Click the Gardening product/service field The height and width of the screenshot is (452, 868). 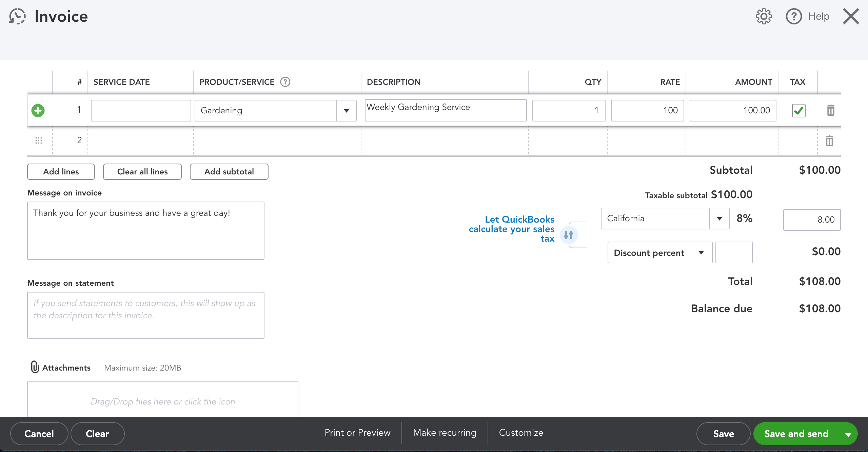tap(266, 111)
